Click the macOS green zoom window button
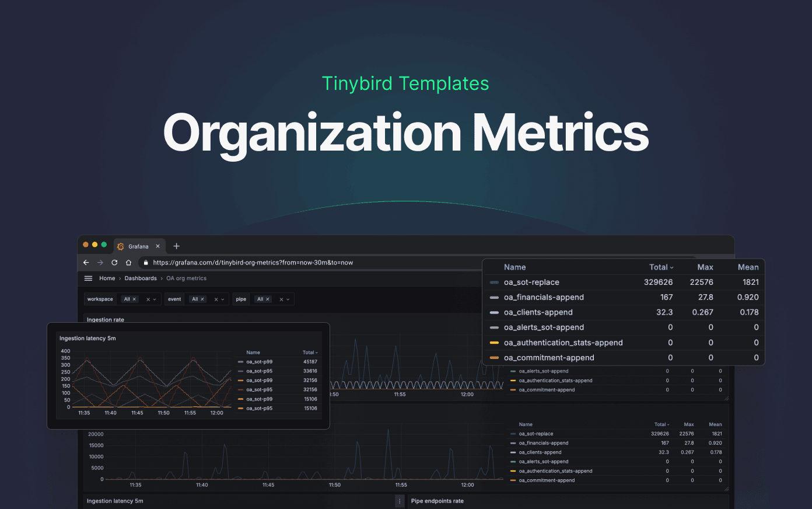Viewport: 812px width, 509px height. tap(104, 245)
